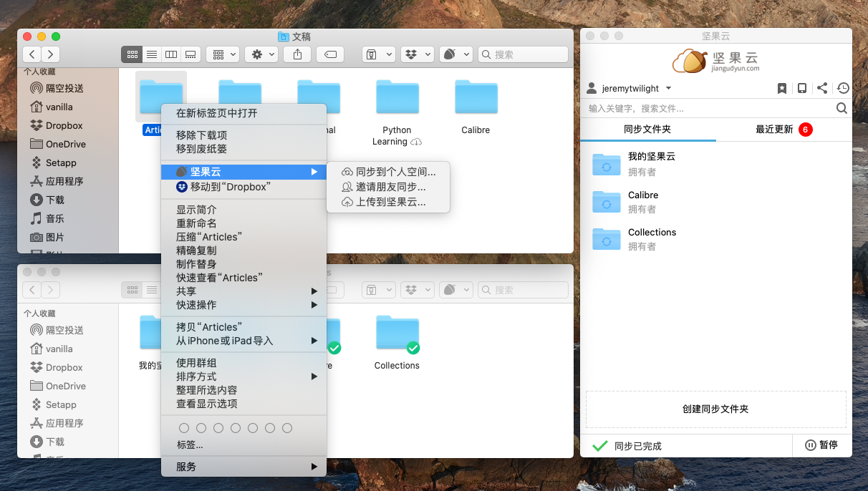Switch to the 最近更新 tab
Screen dimensions: 868x491
click(x=783, y=130)
